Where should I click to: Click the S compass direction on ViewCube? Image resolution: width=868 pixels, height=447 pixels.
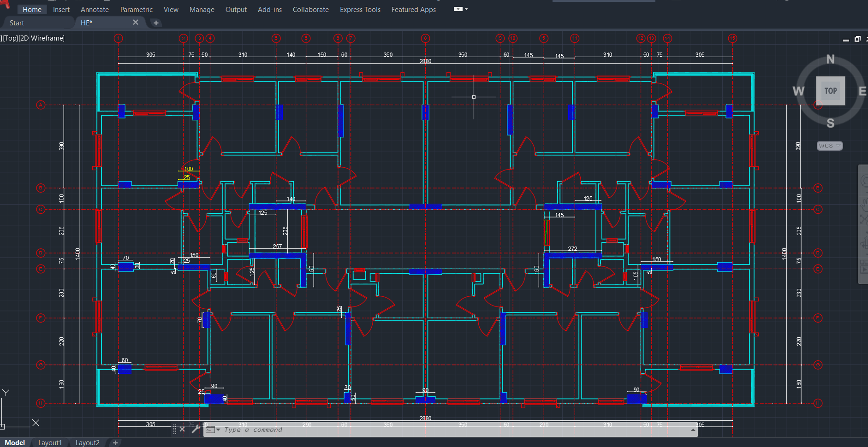pos(830,123)
